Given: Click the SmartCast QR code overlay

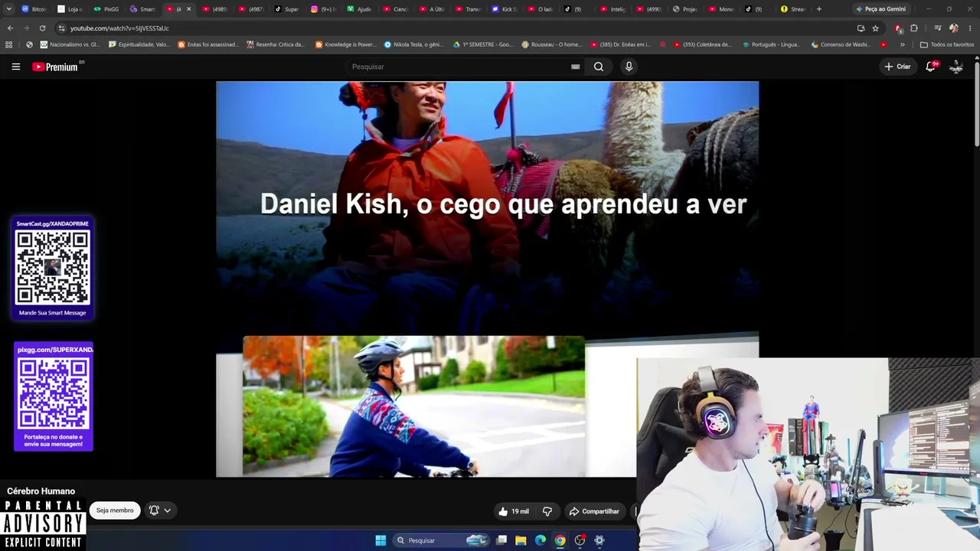Looking at the screenshot, I should [x=53, y=268].
